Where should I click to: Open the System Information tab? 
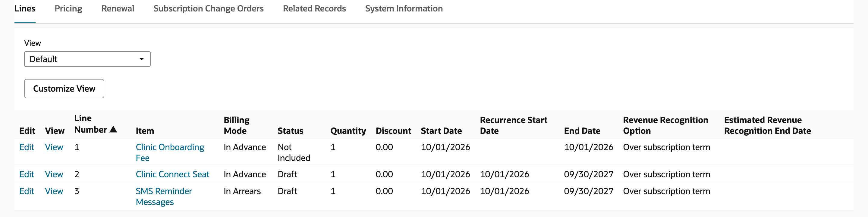tap(404, 8)
